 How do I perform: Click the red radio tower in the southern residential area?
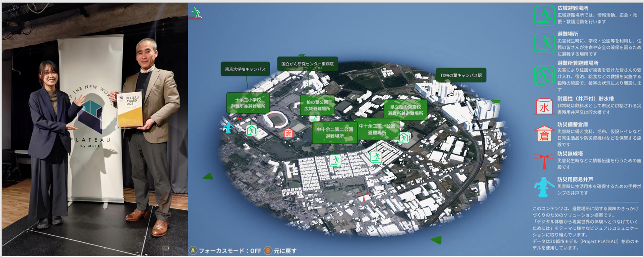(364, 197)
